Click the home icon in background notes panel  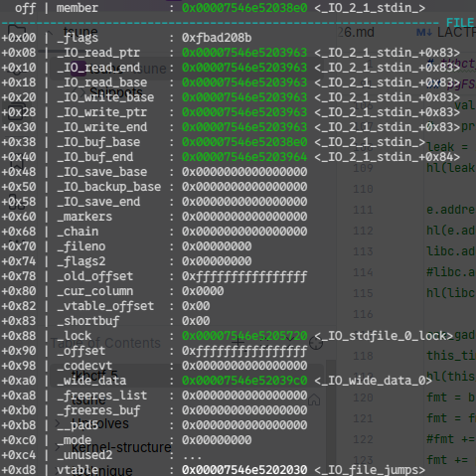314,399
